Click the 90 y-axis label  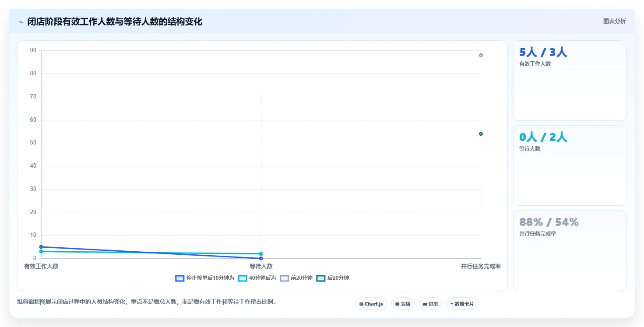pos(33,50)
